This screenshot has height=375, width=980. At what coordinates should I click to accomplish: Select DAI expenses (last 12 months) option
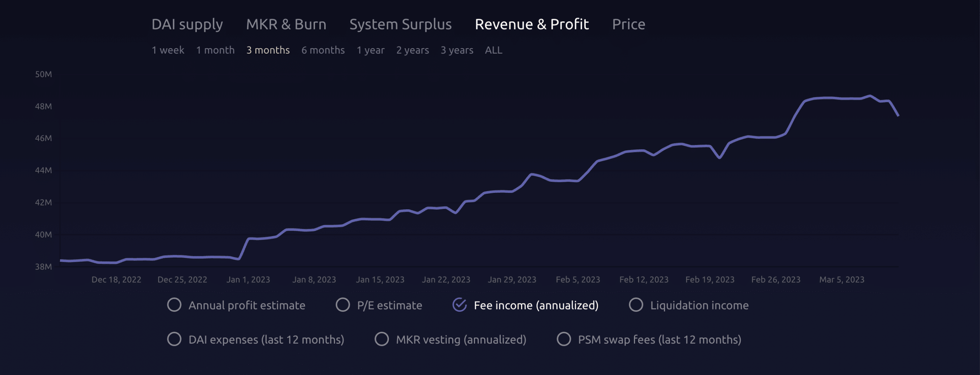click(x=256, y=339)
